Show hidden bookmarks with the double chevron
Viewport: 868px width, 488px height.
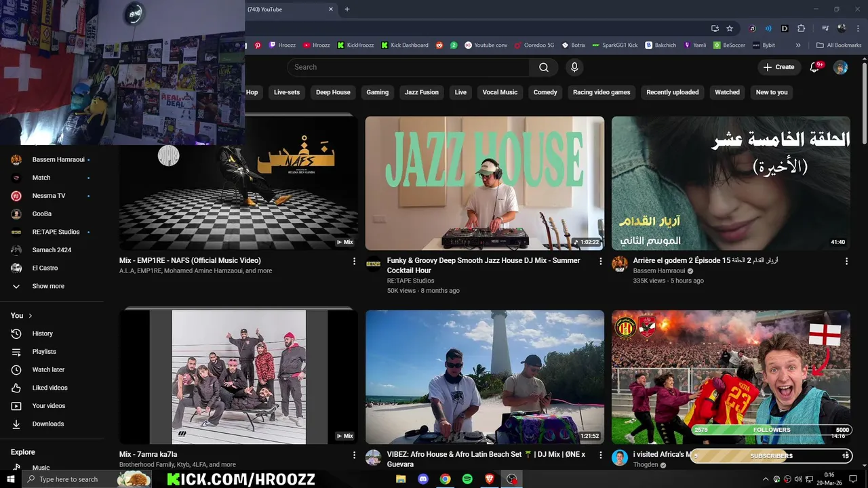798,45
